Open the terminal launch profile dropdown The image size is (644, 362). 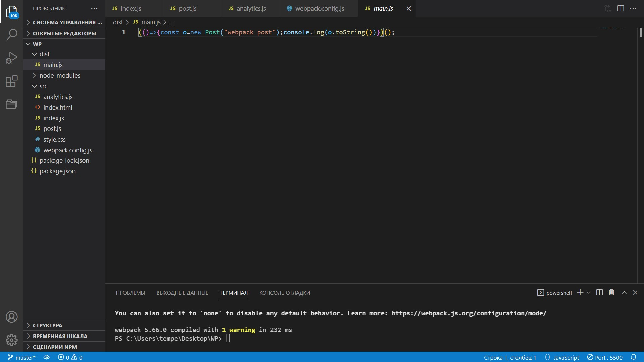click(x=588, y=293)
